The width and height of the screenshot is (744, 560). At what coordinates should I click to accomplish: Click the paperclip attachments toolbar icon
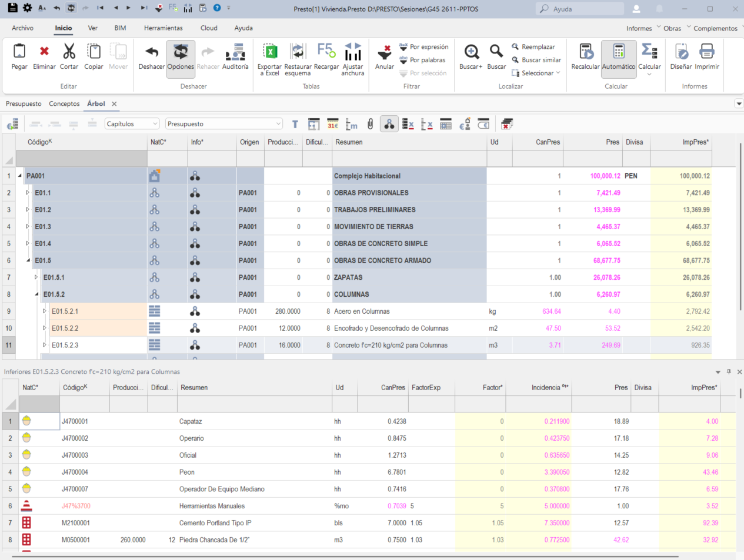click(x=371, y=124)
